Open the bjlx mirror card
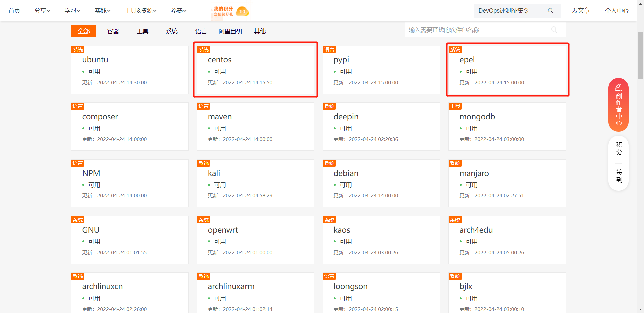644x313 pixels. pos(507,293)
